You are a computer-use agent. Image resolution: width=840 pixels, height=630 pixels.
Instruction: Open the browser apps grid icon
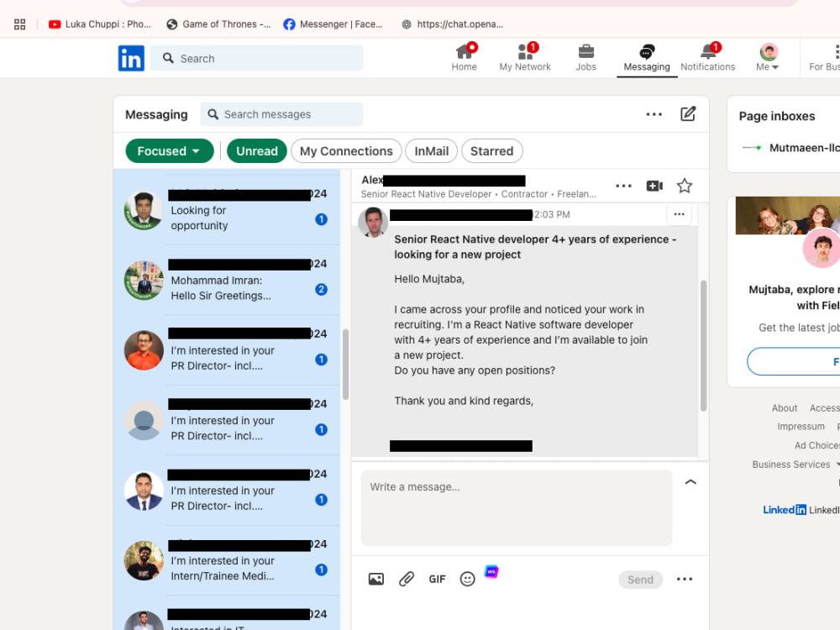point(20,24)
